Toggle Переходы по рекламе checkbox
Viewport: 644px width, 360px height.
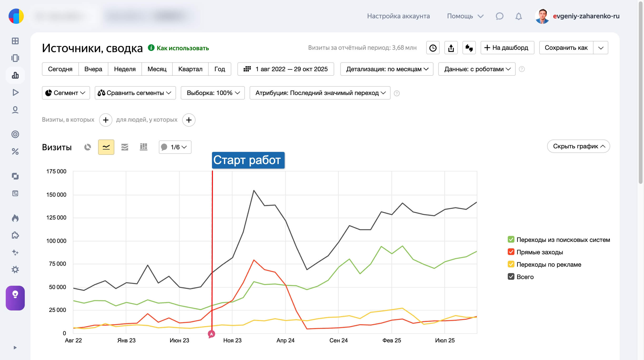511,264
